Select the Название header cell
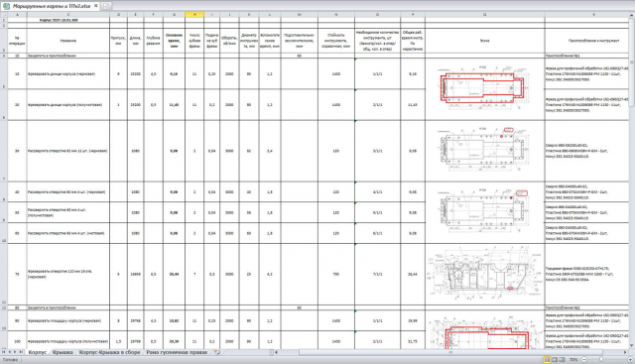 [68, 41]
